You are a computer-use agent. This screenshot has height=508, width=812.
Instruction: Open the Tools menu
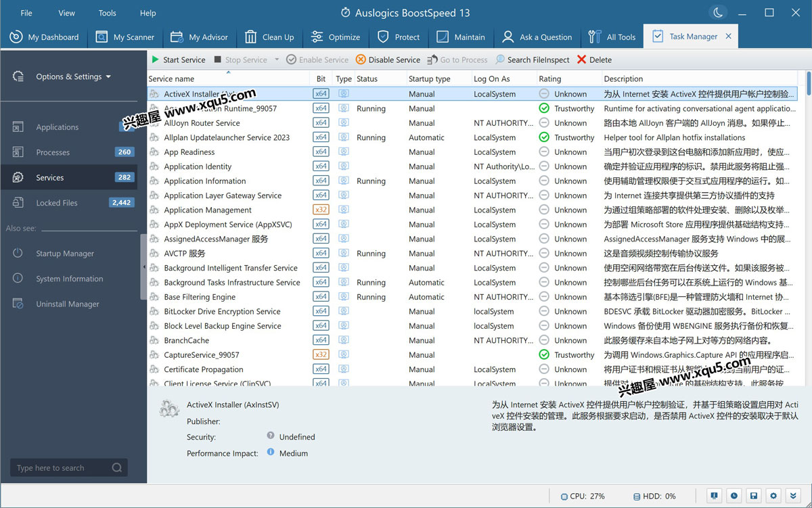(108, 13)
